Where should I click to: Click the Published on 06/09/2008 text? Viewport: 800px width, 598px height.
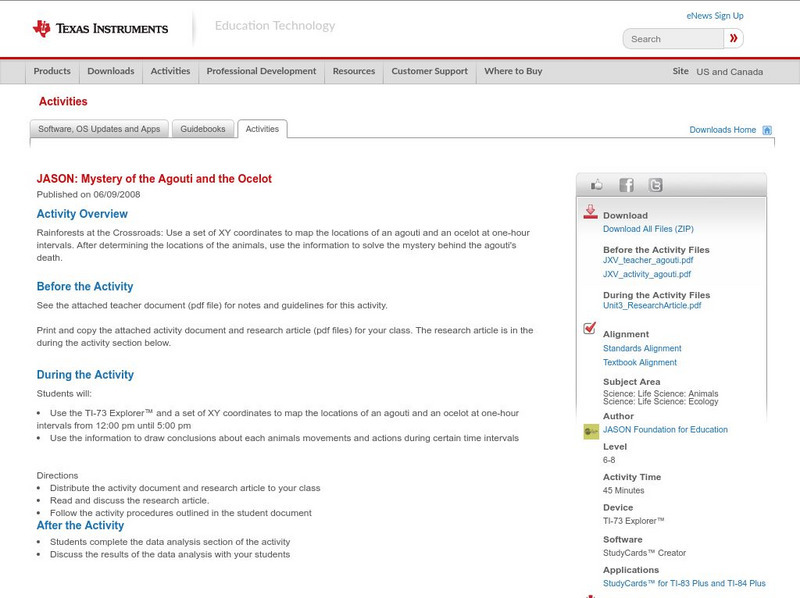click(88, 194)
